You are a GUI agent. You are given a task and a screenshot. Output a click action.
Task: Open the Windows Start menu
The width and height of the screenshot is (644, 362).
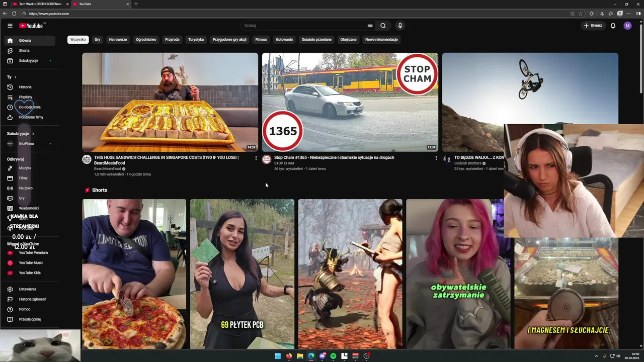278,356
